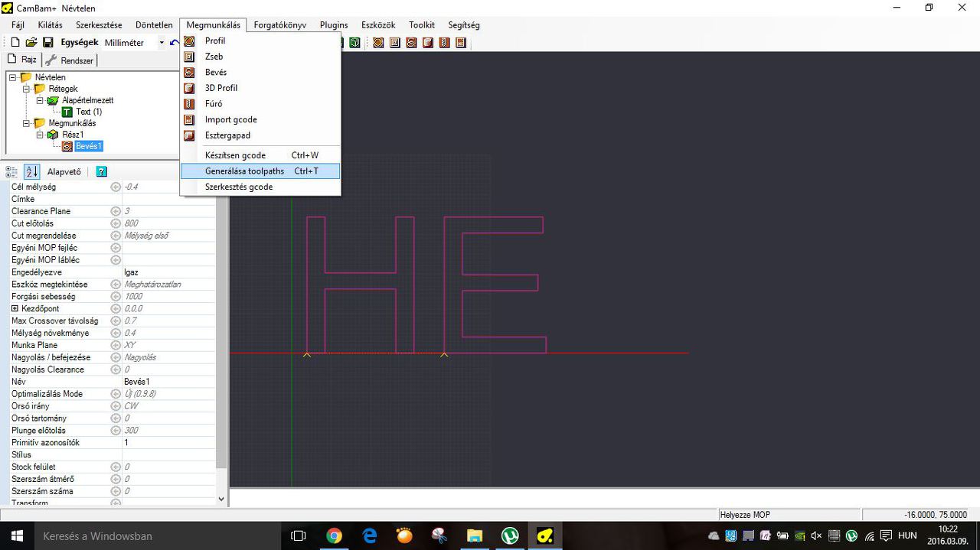
Task: Select Import gcode menu entry
Action: point(260,119)
